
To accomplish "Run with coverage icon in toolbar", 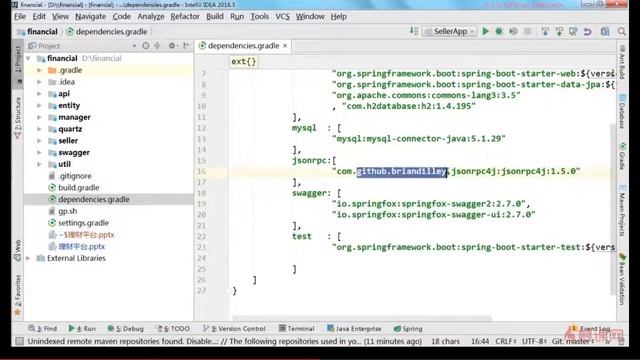I will pos(513,31).
